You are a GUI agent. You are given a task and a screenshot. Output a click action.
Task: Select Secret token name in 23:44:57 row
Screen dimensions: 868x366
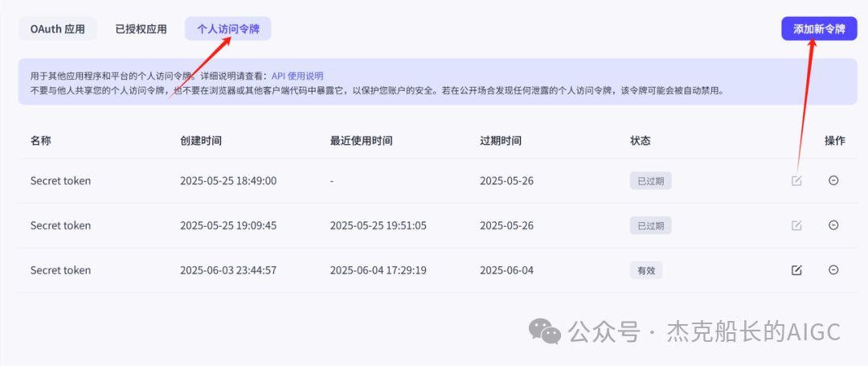(x=60, y=270)
